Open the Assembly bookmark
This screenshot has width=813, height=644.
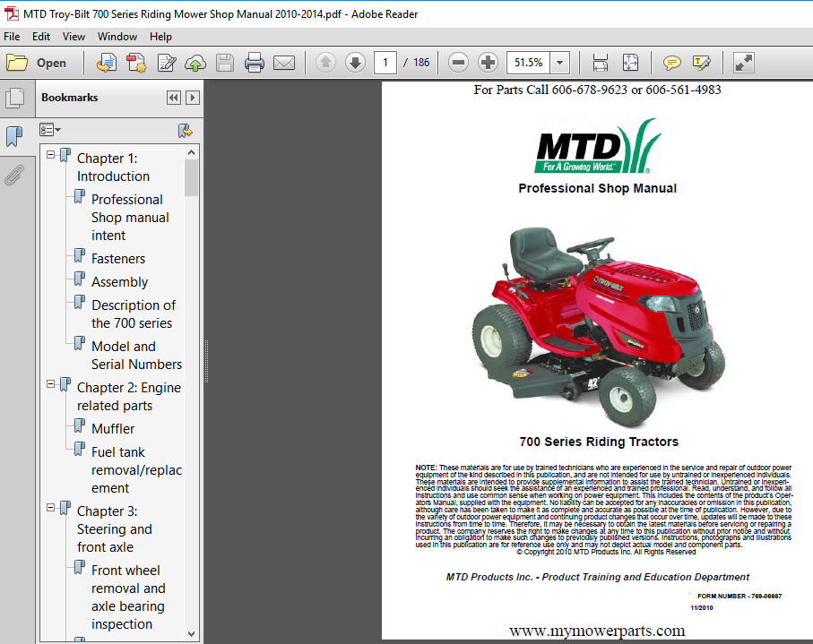pos(120,282)
